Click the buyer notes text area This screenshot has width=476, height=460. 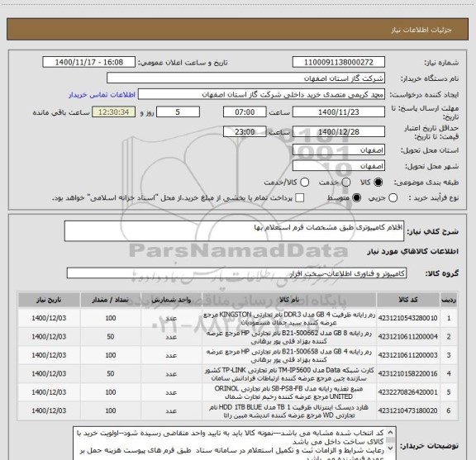click(x=235, y=443)
